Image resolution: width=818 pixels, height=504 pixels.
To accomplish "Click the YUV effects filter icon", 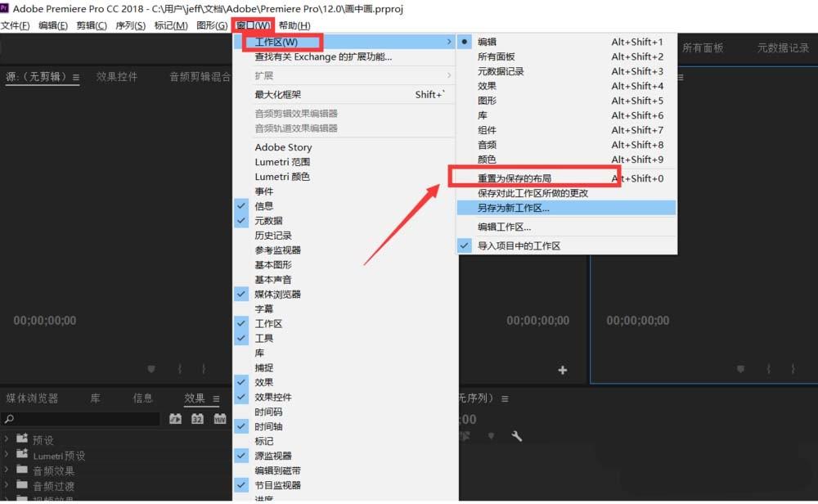I will click(x=219, y=418).
